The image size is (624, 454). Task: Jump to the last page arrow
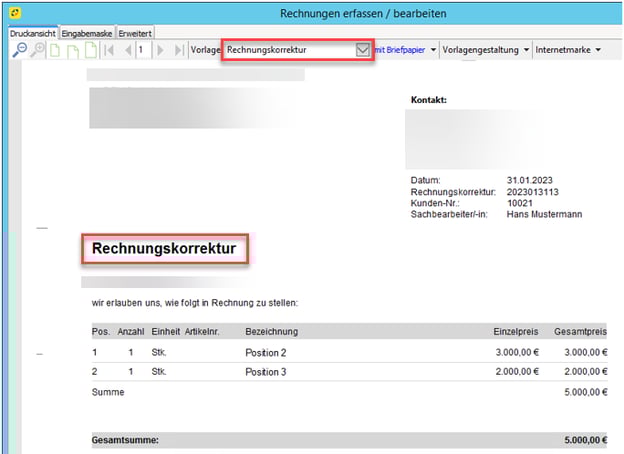click(178, 50)
